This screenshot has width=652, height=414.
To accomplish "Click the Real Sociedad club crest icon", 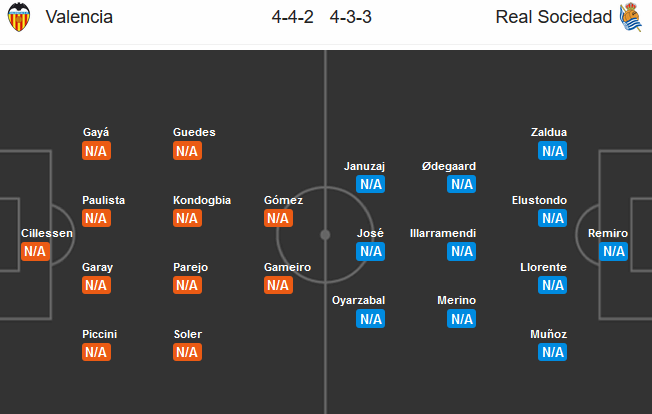I will pos(631,17).
